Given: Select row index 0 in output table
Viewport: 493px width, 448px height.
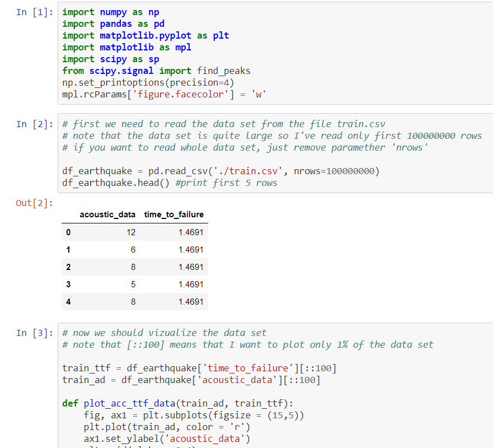Looking at the screenshot, I should 68,232.
